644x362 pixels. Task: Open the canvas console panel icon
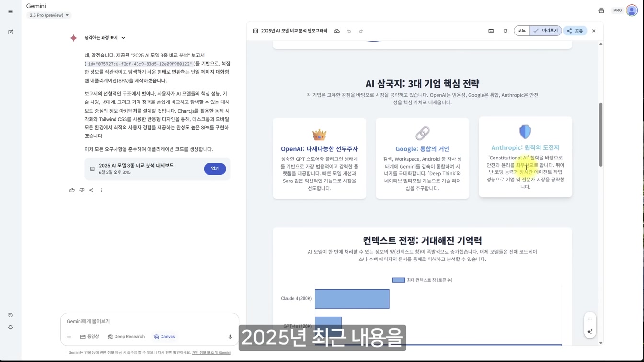(x=491, y=31)
